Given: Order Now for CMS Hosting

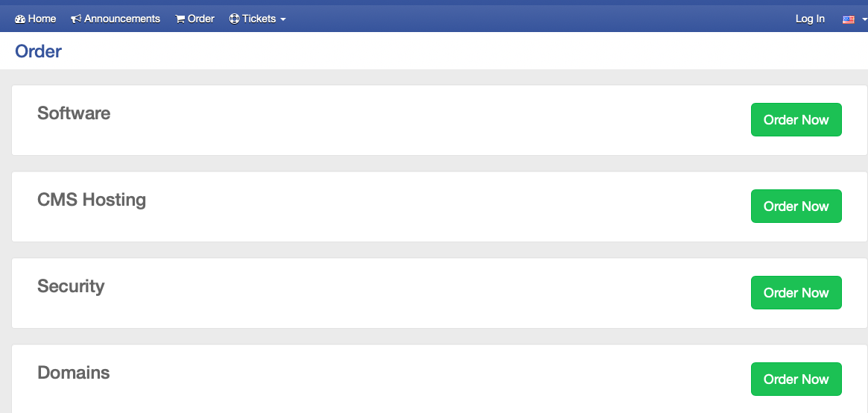Looking at the screenshot, I should click(796, 206).
